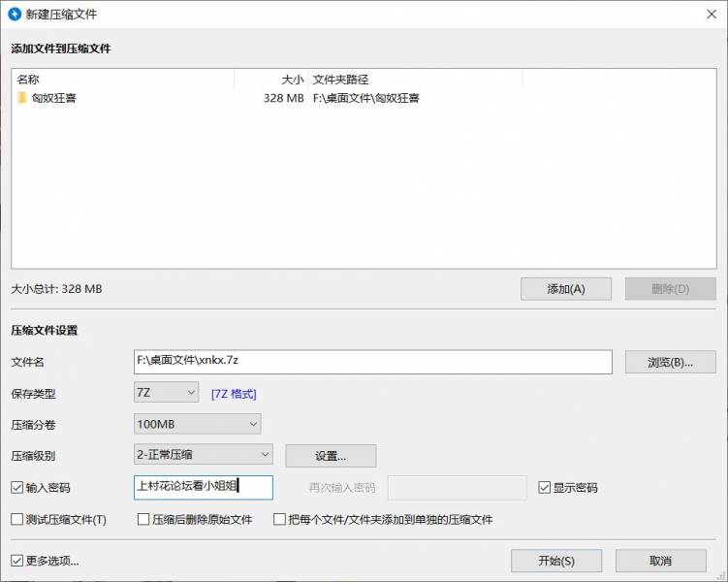Screen dimensions: 728x582
Task: Toggle the 更多选项 checkbox
Action: pos(17,561)
